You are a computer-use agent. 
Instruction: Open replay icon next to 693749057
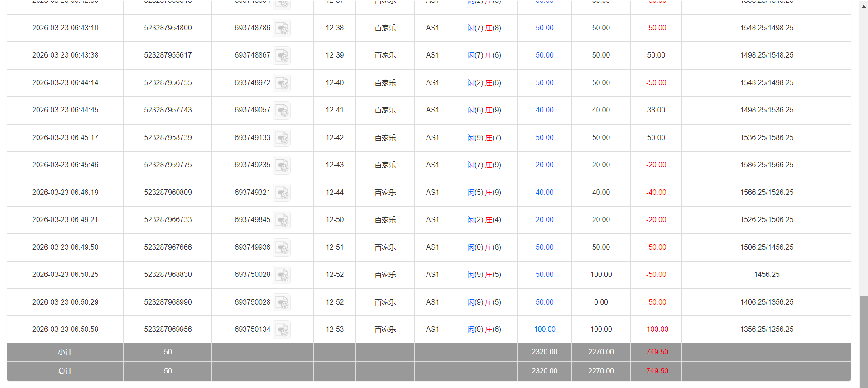tap(282, 111)
